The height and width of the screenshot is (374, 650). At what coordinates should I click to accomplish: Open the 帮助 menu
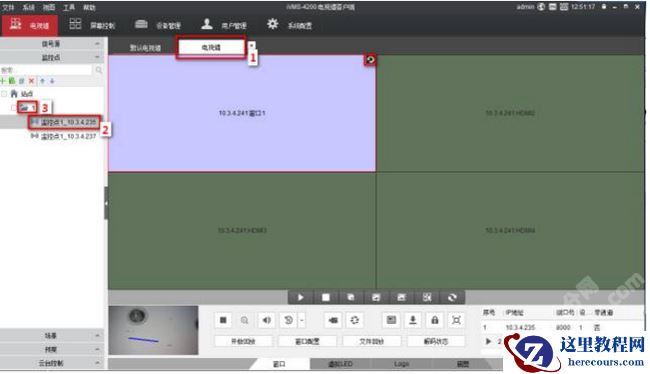coord(89,7)
